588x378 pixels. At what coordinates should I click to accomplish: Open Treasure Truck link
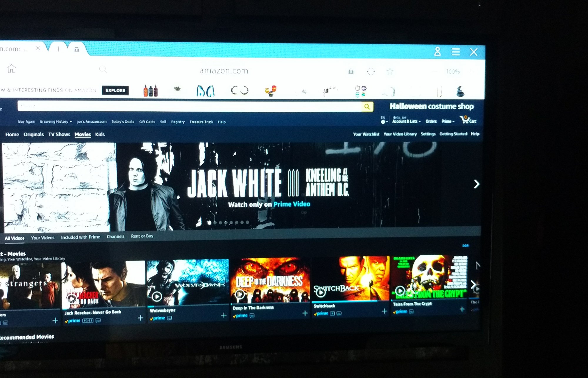pos(201,122)
